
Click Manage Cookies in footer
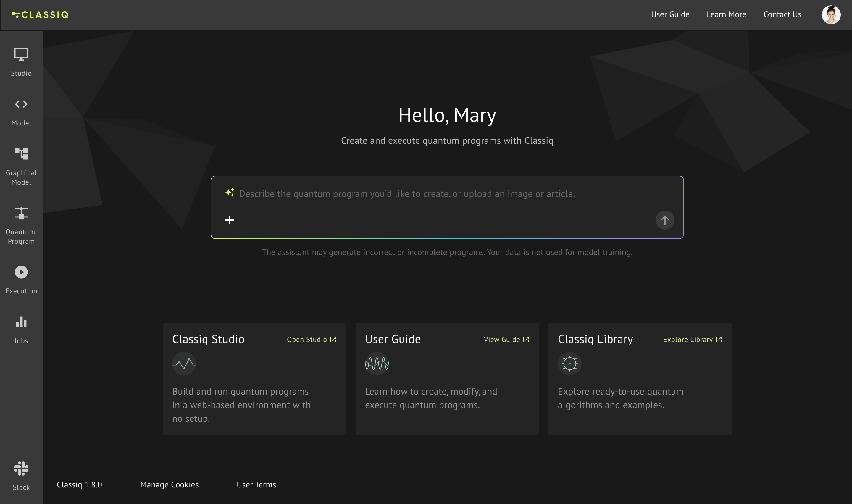pos(170,485)
